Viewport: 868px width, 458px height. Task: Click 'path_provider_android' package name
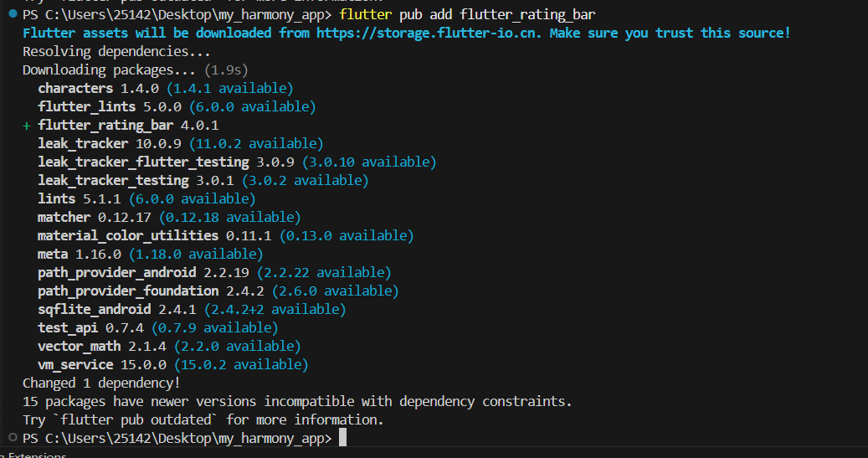click(117, 272)
